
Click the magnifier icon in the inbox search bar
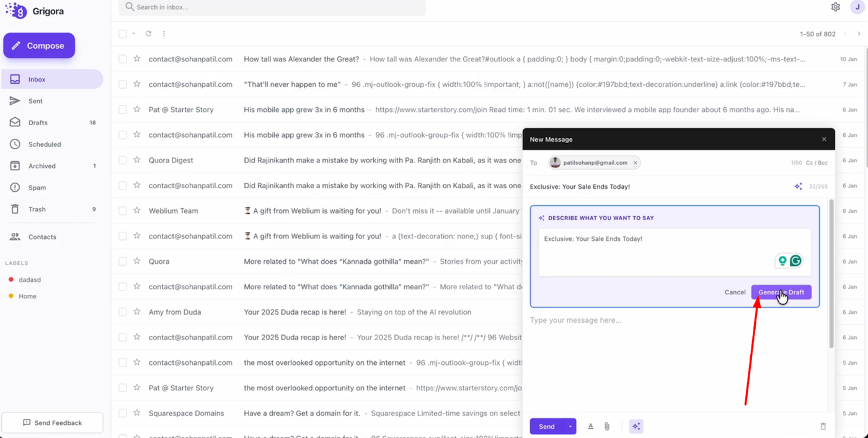pos(130,7)
